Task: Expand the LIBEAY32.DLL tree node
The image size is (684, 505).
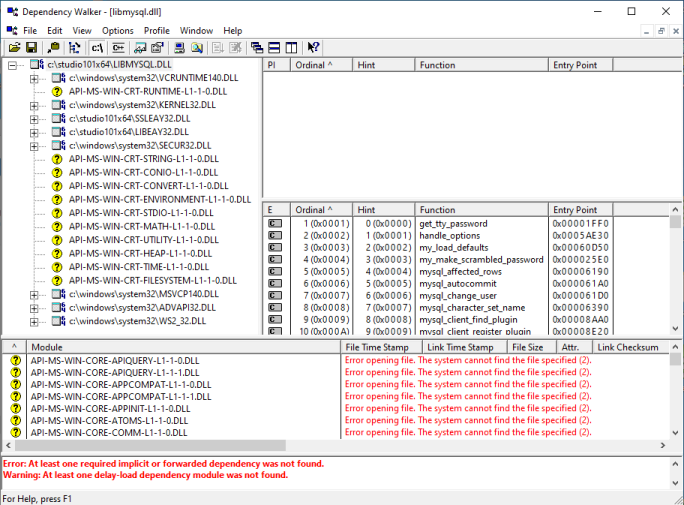Action: pyautogui.click(x=34, y=133)
